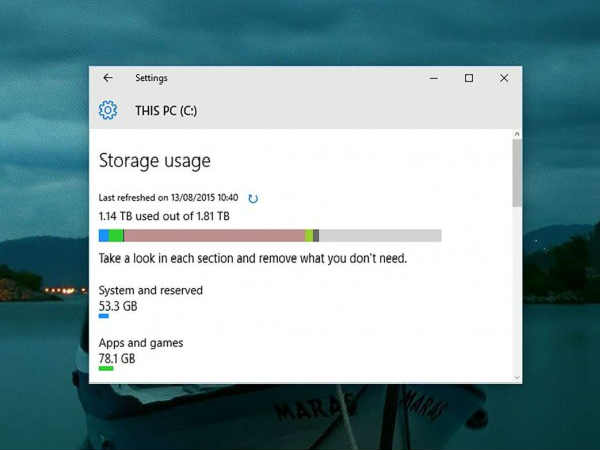The width and height of the screenshot is (600, 450).
Task: Click the 53.3 GB size value
Action: [118, 306]
